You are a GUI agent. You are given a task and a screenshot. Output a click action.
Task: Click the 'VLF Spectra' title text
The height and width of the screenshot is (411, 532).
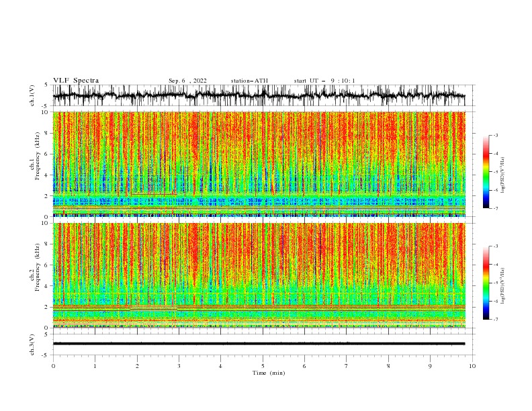click(x=76, y=81)
